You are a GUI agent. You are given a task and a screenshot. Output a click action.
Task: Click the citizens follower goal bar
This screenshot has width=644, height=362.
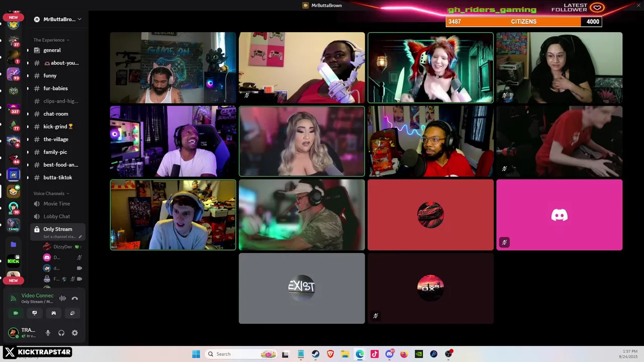[x=524, y=22]
